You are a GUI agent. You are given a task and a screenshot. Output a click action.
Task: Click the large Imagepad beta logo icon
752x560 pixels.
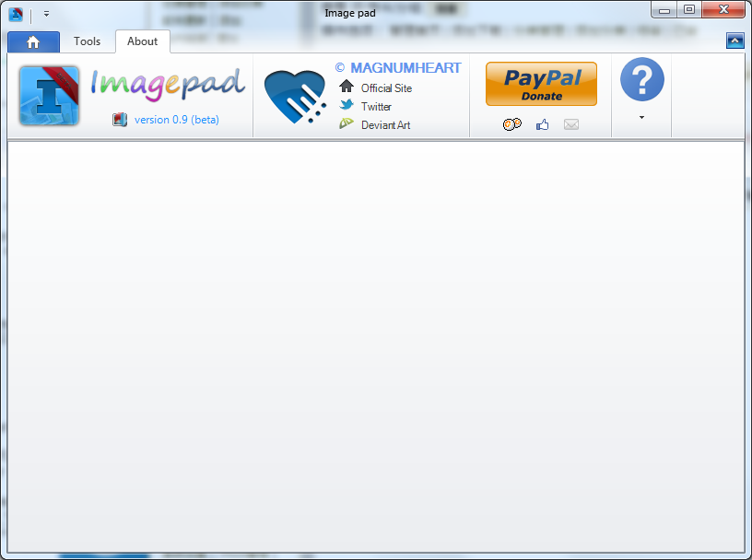click(49, 96)
